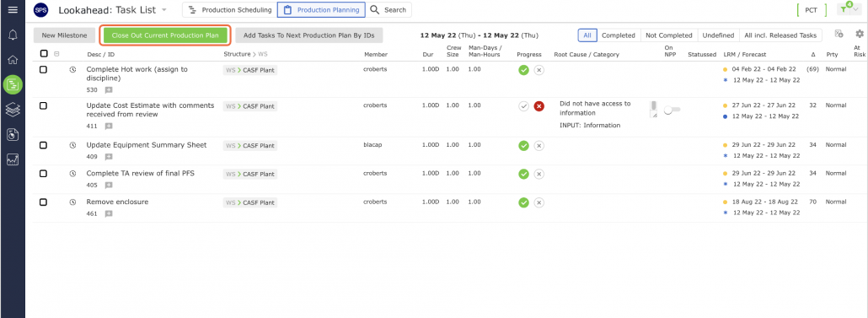This screenshot has width=868, height=318.
Task: Filter tasks by Not Completed
Action: click(669, 35)
